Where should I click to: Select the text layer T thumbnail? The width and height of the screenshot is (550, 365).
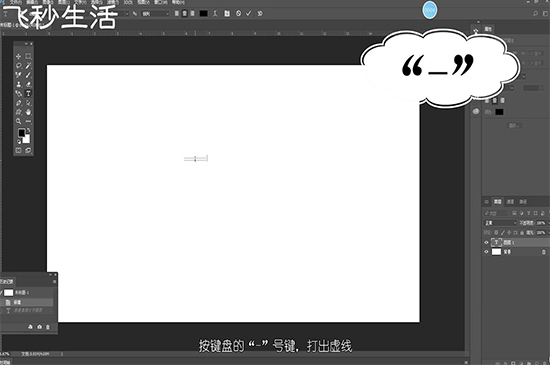pos(496,242)
